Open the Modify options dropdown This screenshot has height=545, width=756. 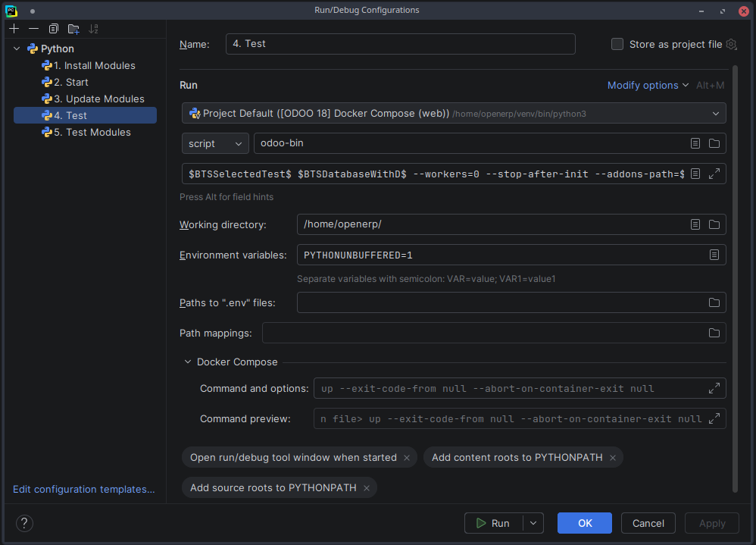648,86
